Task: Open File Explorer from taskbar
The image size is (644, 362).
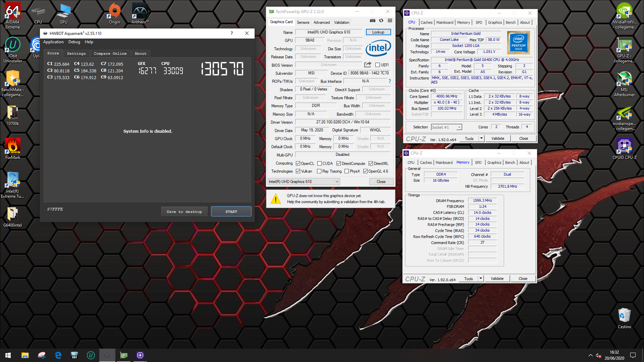Action: point(25,355)
